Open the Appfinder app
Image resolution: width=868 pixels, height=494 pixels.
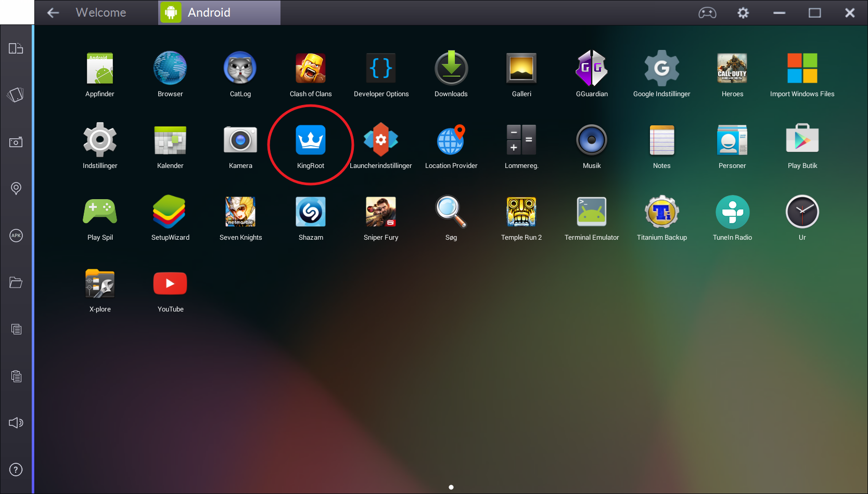[100, 68]
